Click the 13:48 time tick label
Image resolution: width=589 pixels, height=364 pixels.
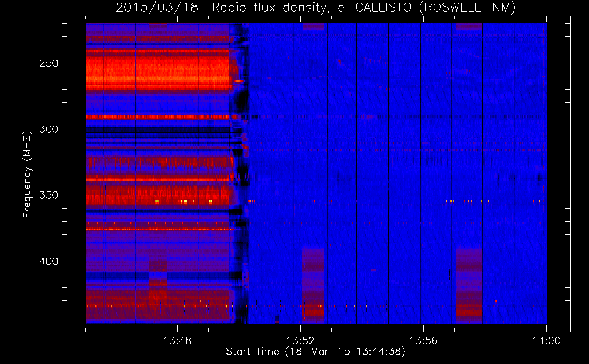click(x=177, y=341)
